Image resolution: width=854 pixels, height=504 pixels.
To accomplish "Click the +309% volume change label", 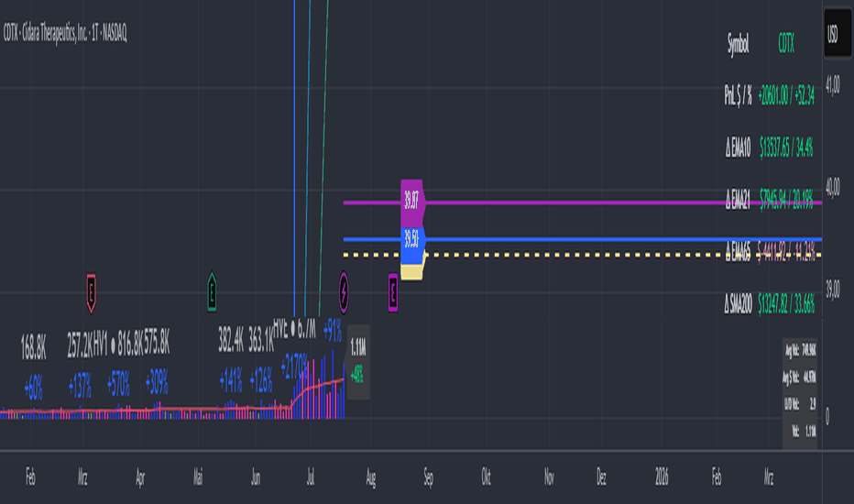I will 157,382.
